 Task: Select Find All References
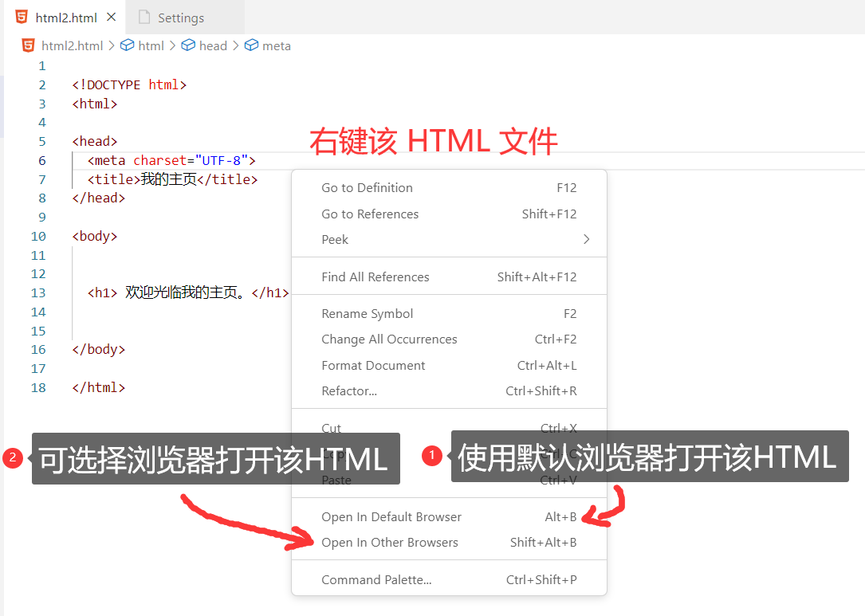click(449, 277)
